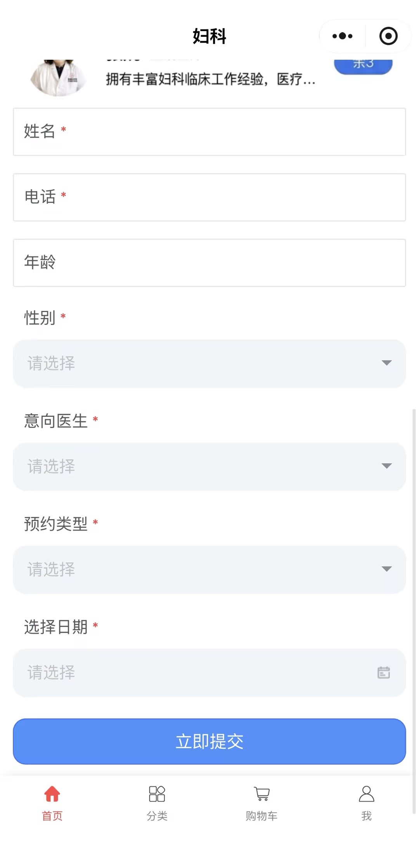Focus the 电话 input field
The height and width of the screenshot is (868, 419).
pos(209,197)
